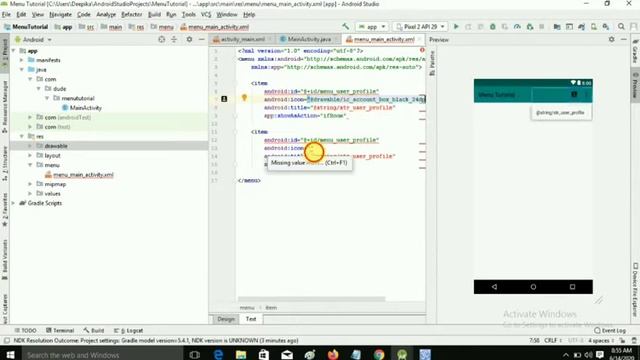Viewport: 640px width, 360px height.
Task: Open the Navigate menu
Action: [x=60, y=14]
